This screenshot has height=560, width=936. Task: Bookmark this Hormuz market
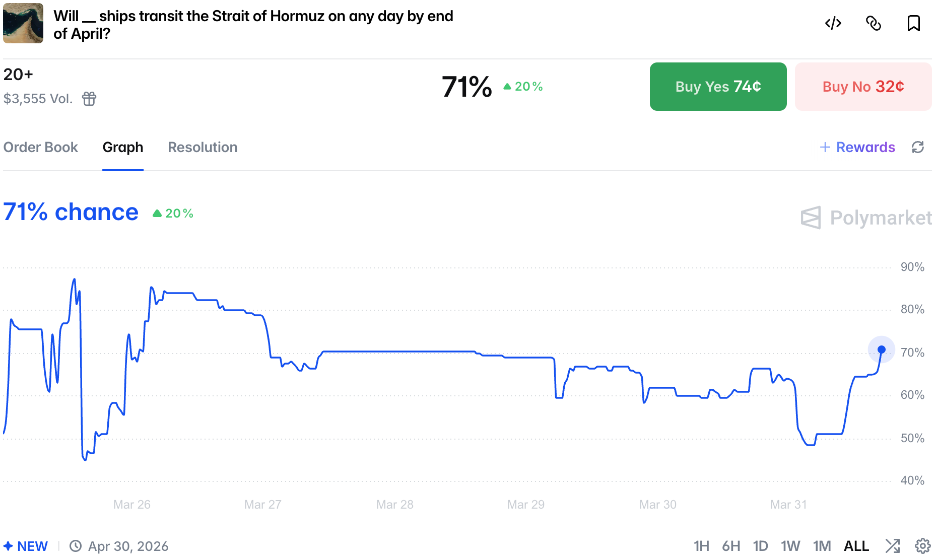point(913,24)
